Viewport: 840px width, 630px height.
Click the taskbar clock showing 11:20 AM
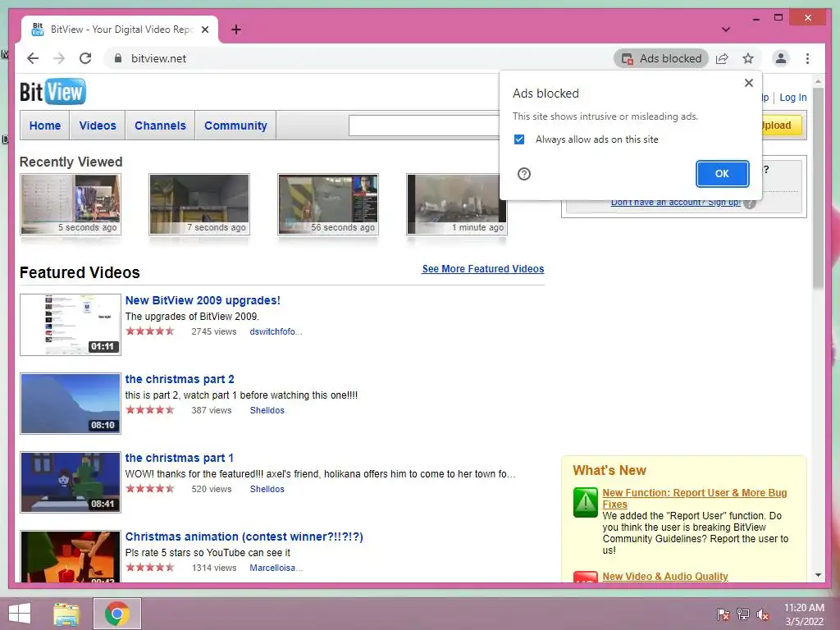804,614
